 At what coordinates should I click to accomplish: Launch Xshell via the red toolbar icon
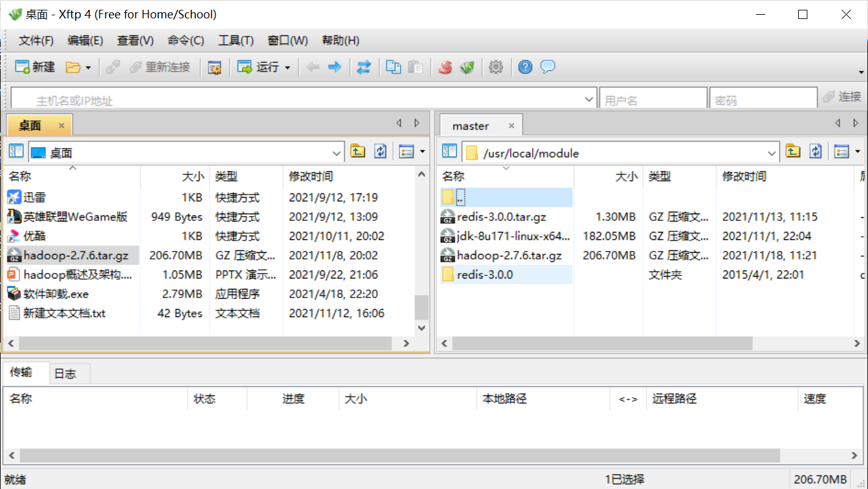click(446, 67)
